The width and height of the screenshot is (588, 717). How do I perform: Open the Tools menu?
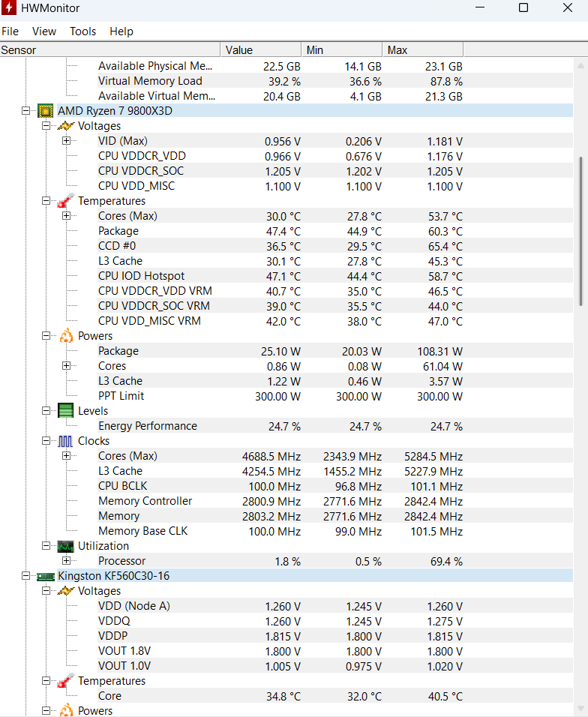coord(82,31)
